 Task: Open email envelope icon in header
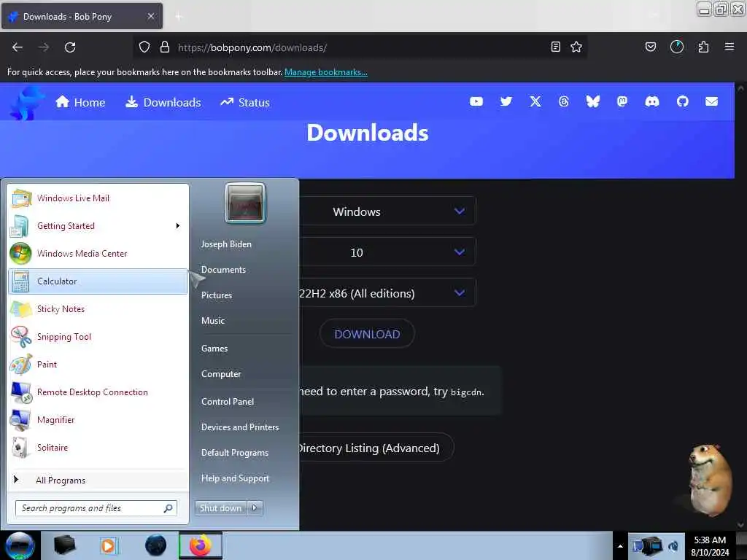pos(711,101)
